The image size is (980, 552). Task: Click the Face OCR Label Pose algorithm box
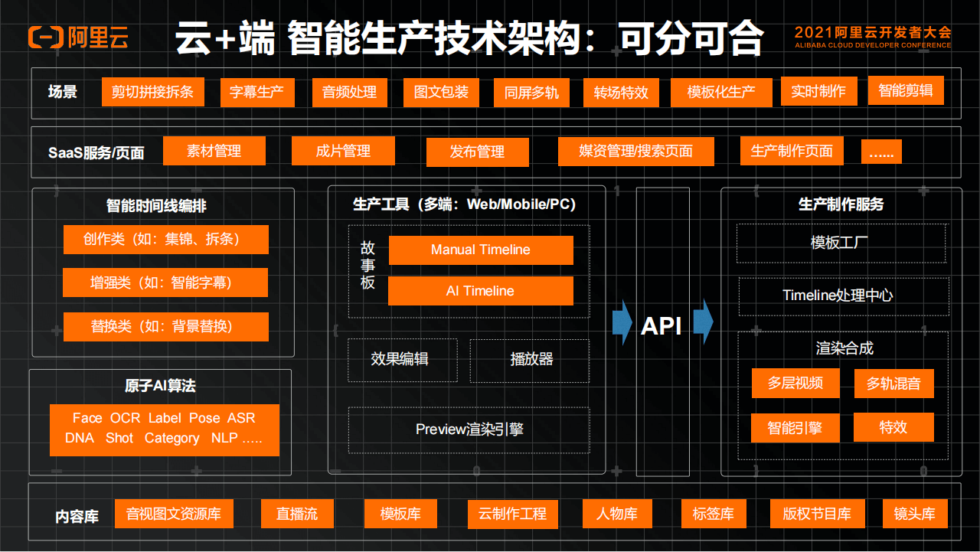pos(165,430)
